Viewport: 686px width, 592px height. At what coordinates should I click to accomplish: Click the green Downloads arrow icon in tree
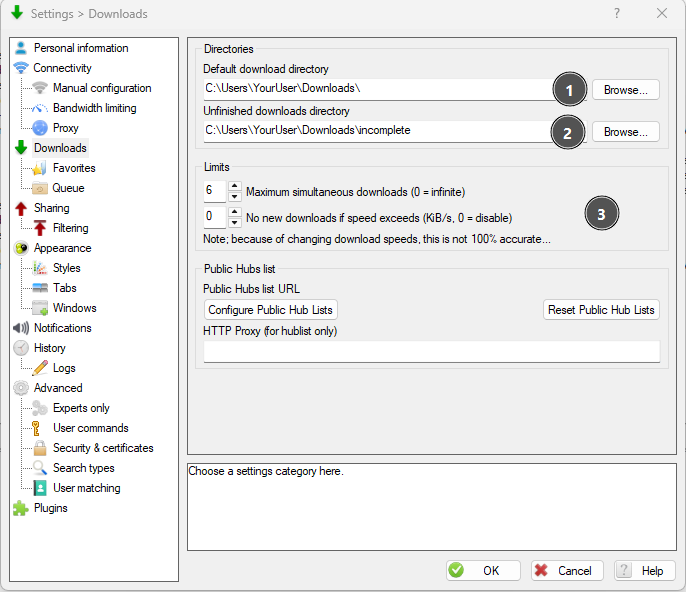point(21,148)
